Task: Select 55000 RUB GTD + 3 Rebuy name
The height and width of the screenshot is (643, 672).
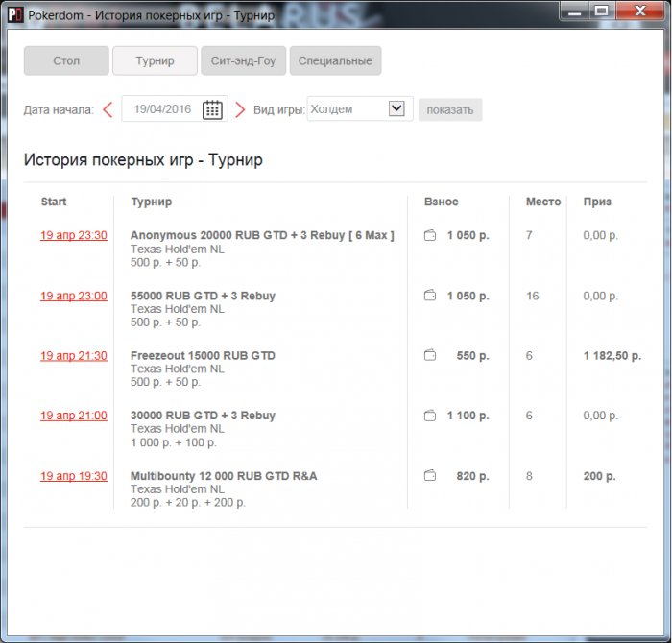Action: coord(203,296)
